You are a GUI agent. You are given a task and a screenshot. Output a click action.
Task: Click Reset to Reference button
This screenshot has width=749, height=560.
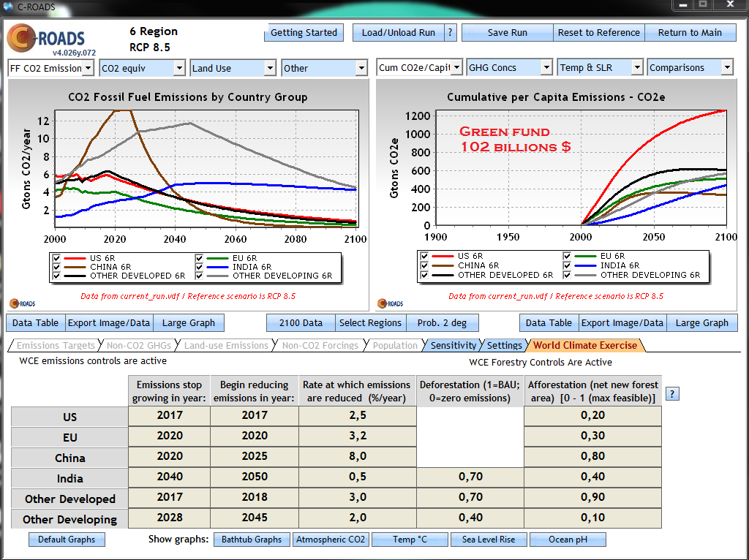598,32
